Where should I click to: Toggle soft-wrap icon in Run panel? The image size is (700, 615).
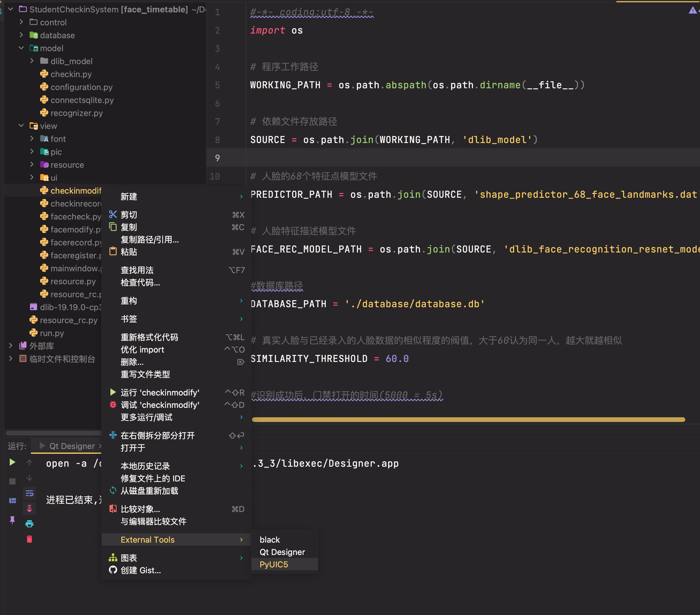(29, 493)
